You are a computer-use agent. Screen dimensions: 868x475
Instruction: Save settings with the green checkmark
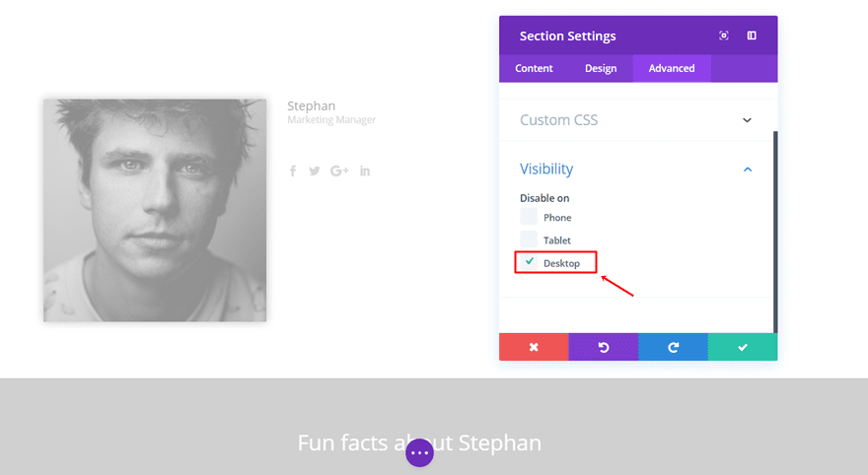[743, 347]
